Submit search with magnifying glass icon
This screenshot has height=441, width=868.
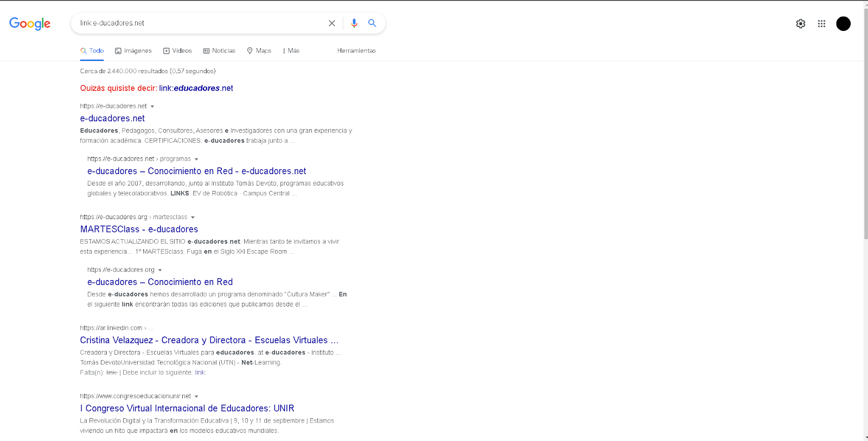pos(372,23)
